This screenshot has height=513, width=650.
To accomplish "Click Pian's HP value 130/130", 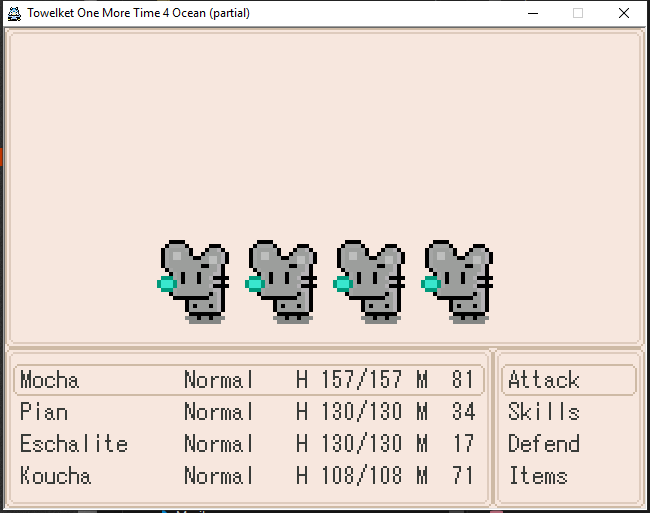I will click(362, 412).
